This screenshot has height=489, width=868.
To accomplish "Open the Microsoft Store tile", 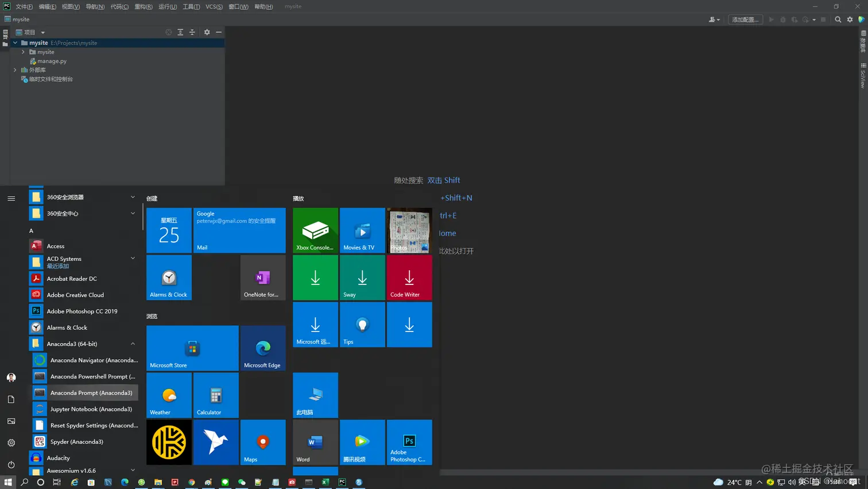I will (x=192, y=348).
